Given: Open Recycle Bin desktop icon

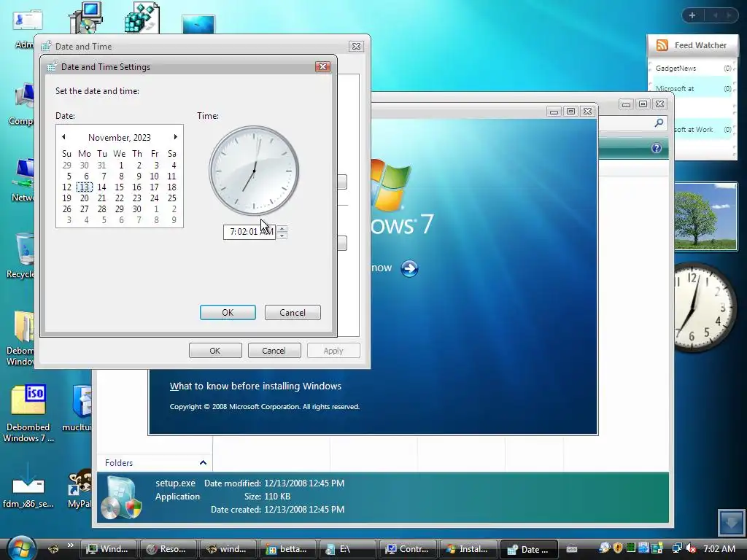Looking at the screenshot, I should pyautogui.click(x=21, y=256).
